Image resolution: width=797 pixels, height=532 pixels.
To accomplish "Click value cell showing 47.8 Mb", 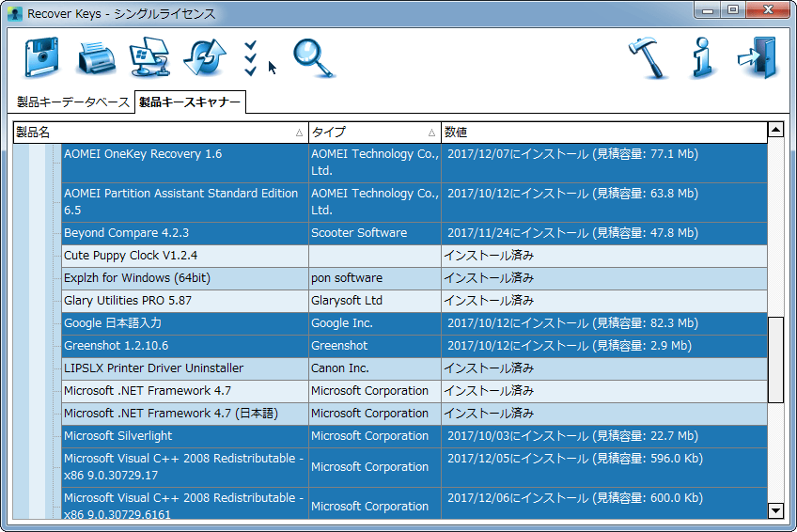I will [x=603, y=233].
